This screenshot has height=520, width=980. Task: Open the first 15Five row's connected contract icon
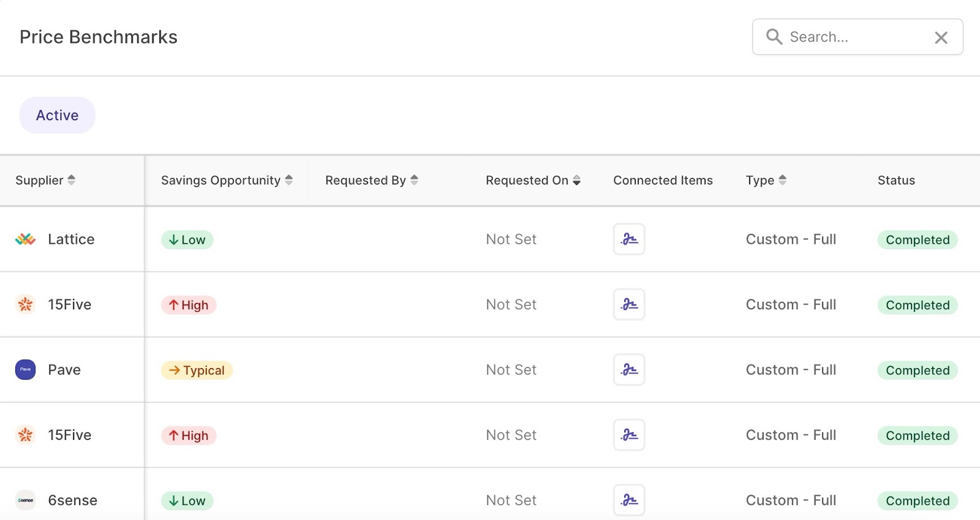[629, 304]
